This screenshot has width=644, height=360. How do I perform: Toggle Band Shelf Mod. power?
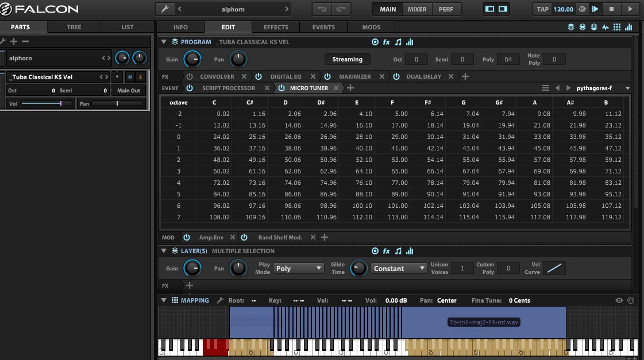[x=244, y=237]
